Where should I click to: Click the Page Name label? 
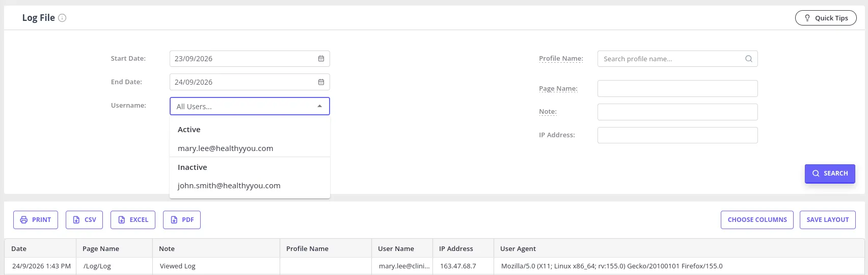coord(558,89)
